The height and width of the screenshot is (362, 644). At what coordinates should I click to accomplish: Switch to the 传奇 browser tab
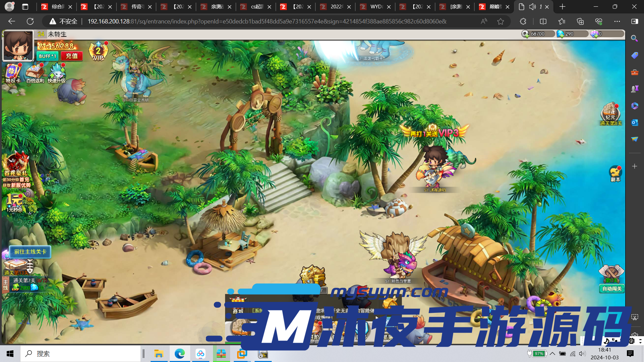[x=137, y=7]
